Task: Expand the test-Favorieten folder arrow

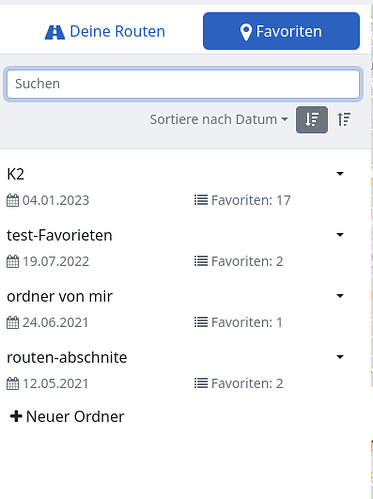Action: pyautogui.click(x=340, y=235)
